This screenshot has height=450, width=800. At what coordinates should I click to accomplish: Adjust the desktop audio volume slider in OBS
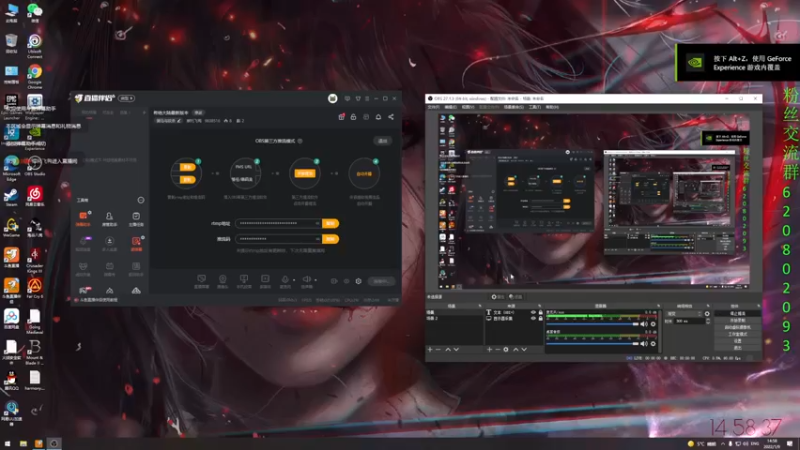tap(592, 343)
